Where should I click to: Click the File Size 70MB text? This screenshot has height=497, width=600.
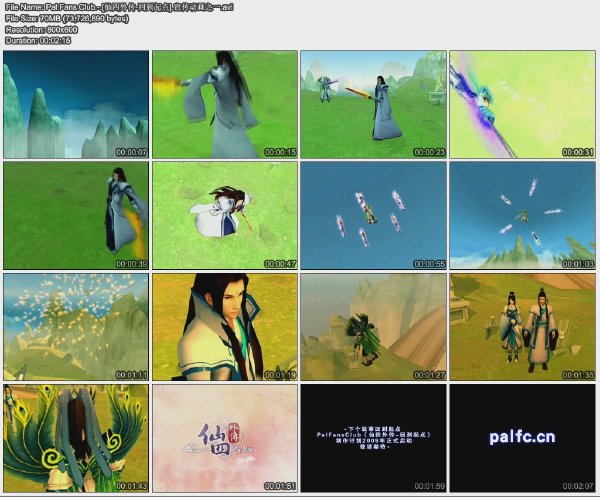tap(67, 18)
